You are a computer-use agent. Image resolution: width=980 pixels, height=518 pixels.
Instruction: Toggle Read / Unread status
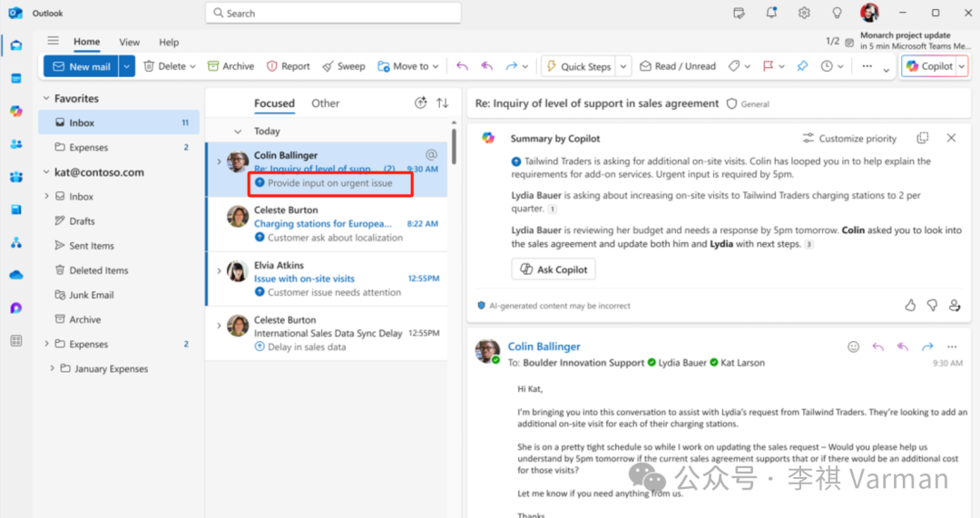pyautogui.click(x=678, y=66)
